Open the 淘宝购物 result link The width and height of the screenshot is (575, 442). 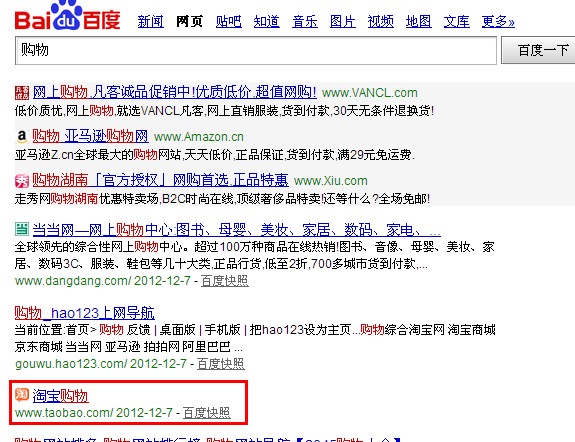[60, 396]
